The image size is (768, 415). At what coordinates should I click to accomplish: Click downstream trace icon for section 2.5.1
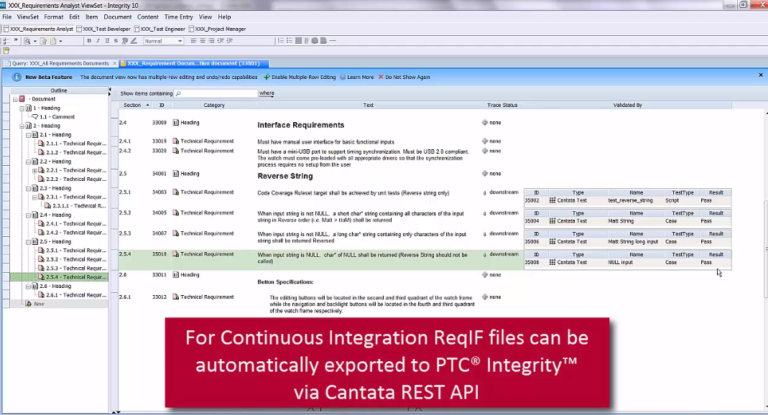coord(485,193)
